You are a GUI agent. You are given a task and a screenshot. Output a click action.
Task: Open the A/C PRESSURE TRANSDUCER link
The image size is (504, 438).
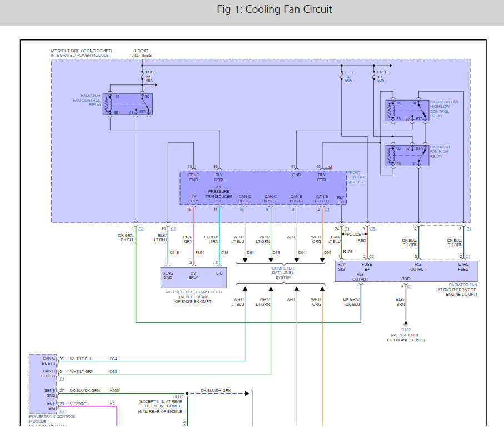pos(193,292)
